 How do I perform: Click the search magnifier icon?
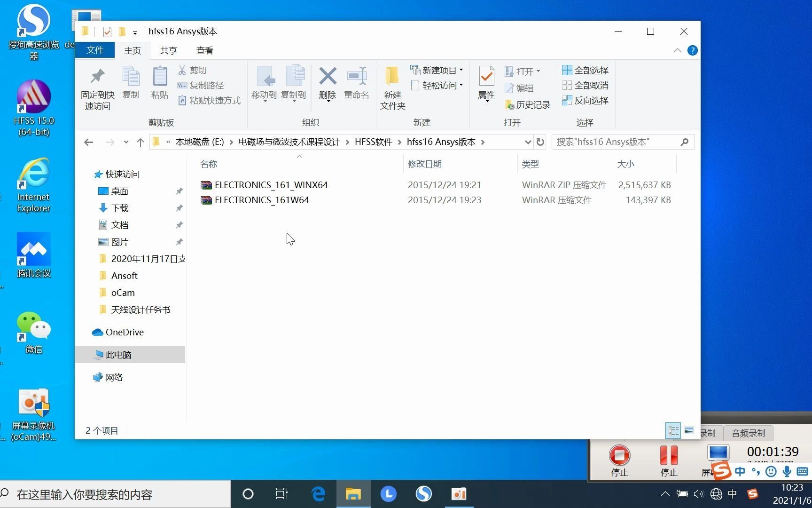[x=685, y=142]
